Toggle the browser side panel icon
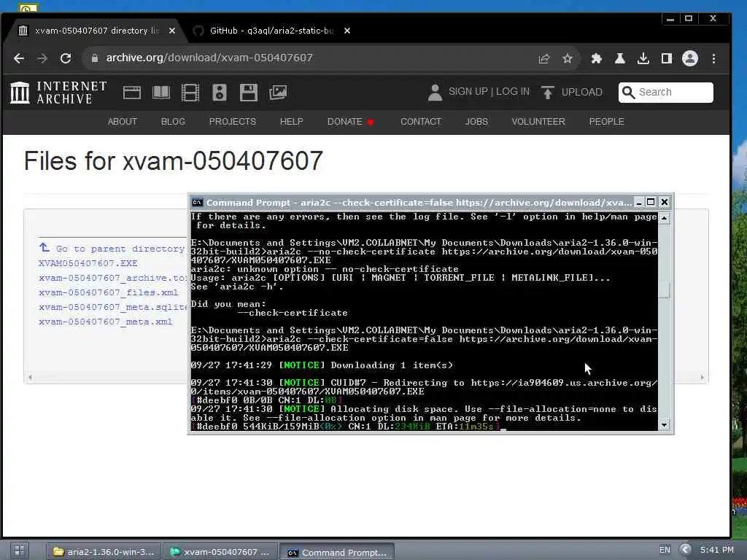Image resolution: width=747 pixels, height=560 pixels. [667, 58]
